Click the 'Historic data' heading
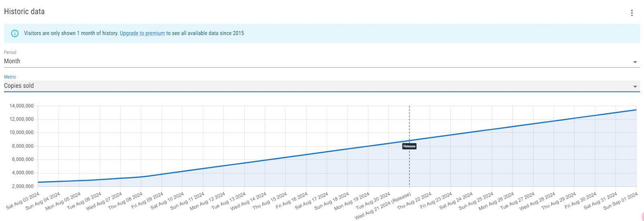 24,12
